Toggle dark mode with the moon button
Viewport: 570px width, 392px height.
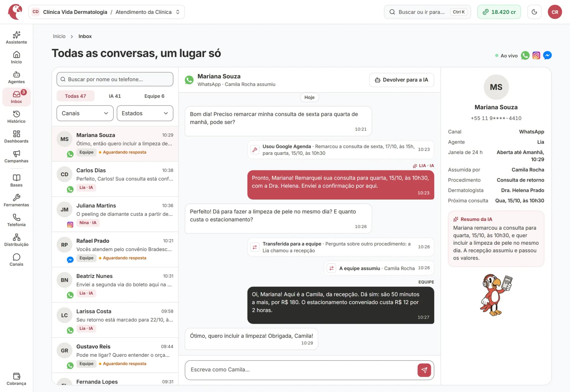534,12
